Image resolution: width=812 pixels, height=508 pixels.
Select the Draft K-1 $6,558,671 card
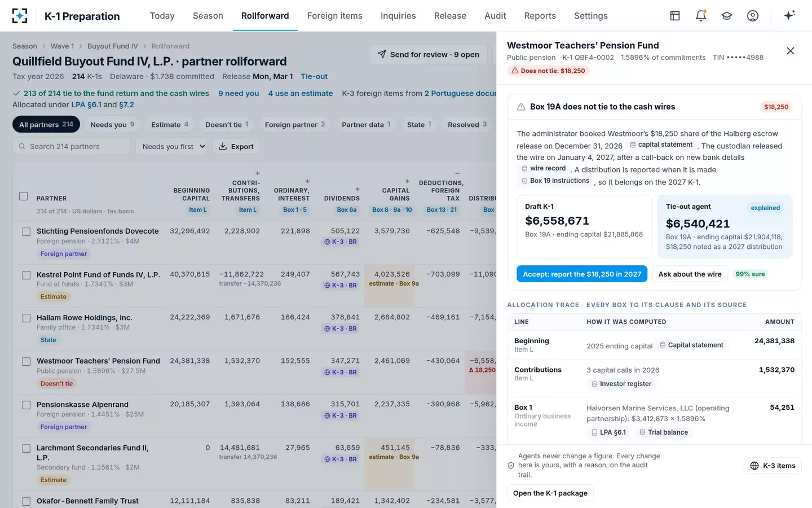584,226
